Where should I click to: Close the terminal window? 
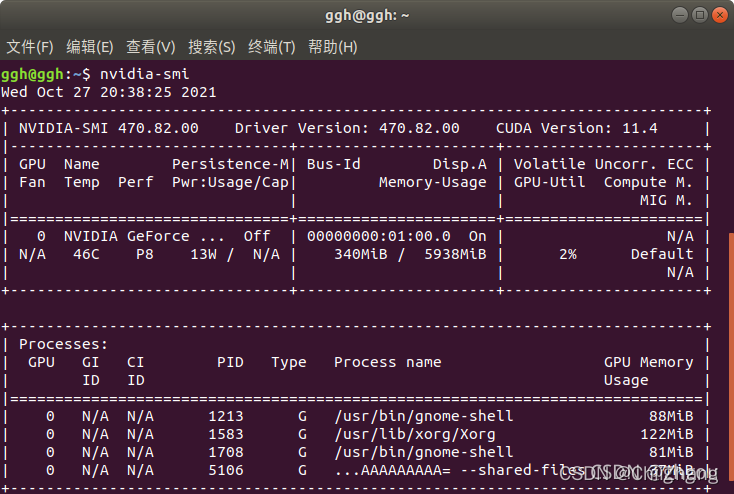pos(720,15)
